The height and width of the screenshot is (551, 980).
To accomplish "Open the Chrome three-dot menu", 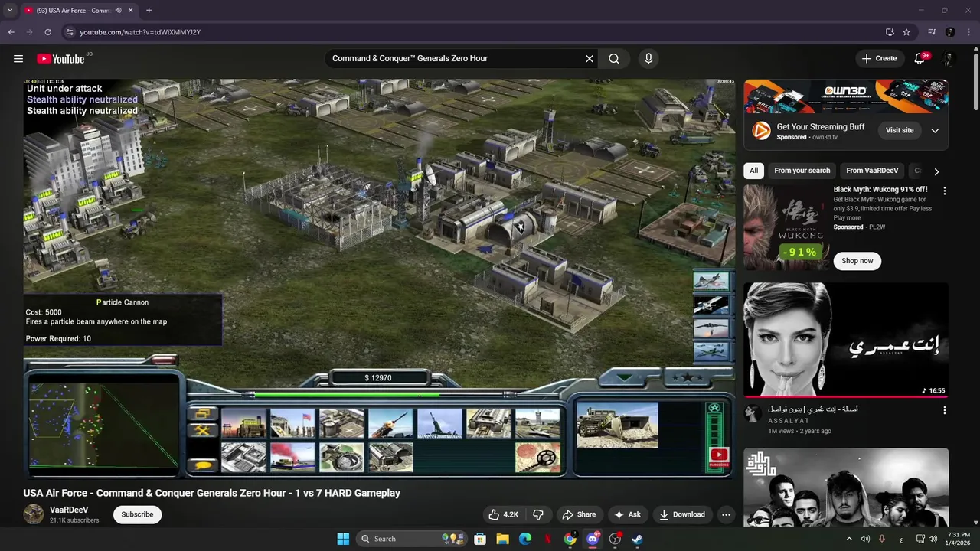I will (969, 32).
